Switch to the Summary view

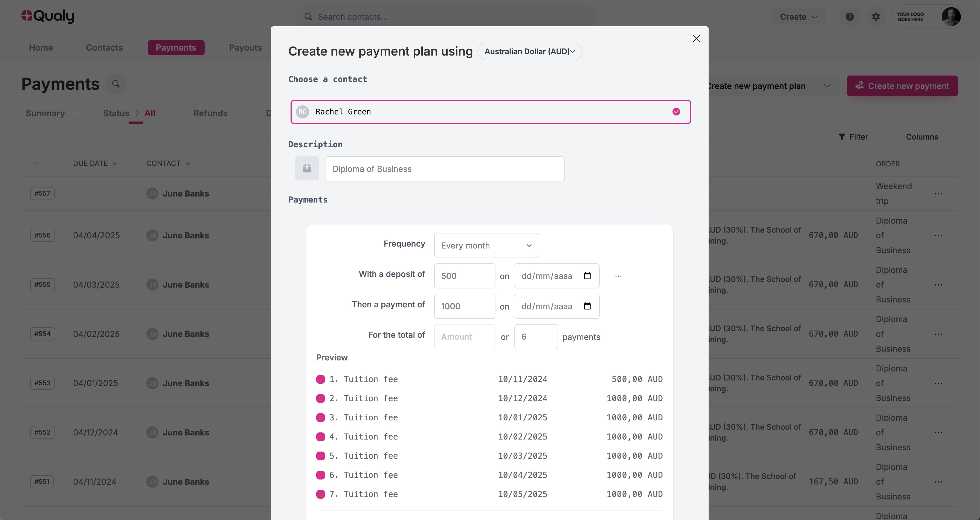[x=45, y=113]
